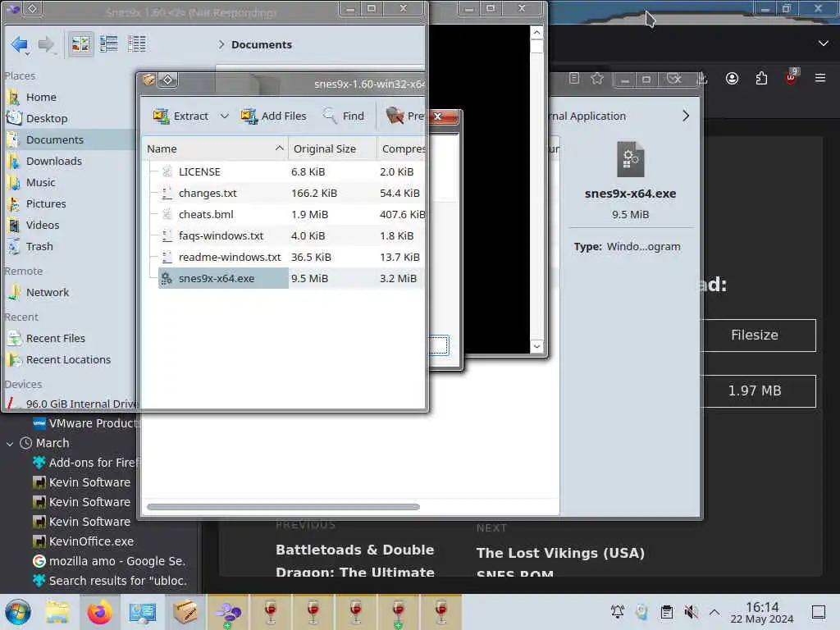840x630 pixels.
Task: Switch to Ark archive taskbar icon
Action: point(185,612)
